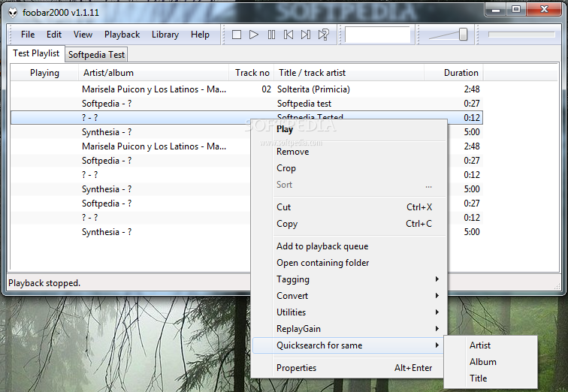Click the Stop playback button
Viewport: 568px width, 392px height.
(237, 35)
